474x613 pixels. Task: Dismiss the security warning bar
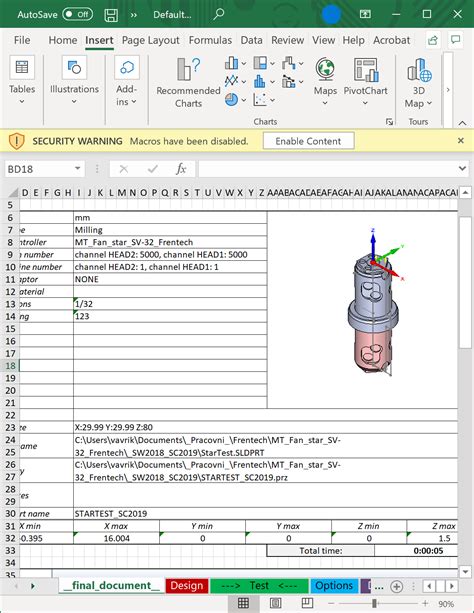[x=461, y=140]
